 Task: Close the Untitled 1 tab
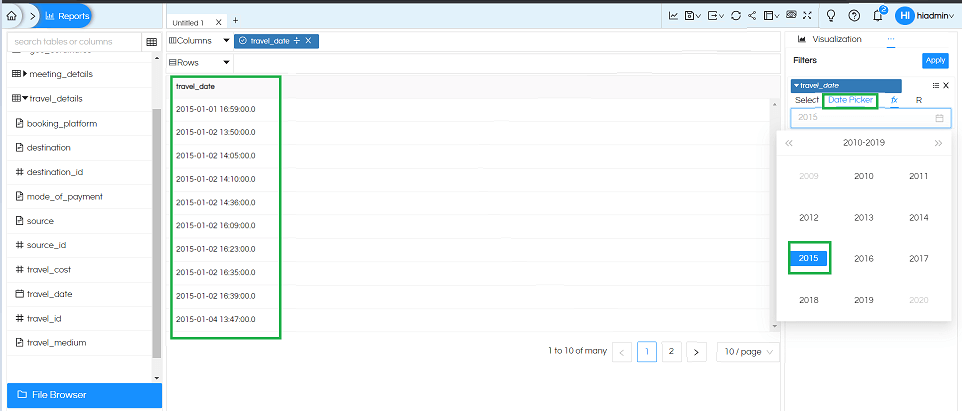(218, 22)
